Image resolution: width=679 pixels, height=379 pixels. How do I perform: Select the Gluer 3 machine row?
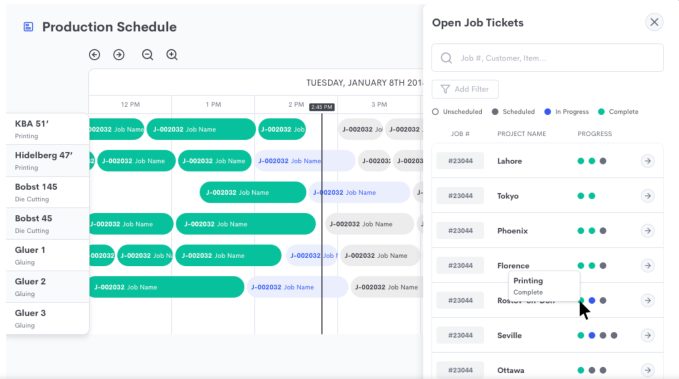click(x=47, y=318)
